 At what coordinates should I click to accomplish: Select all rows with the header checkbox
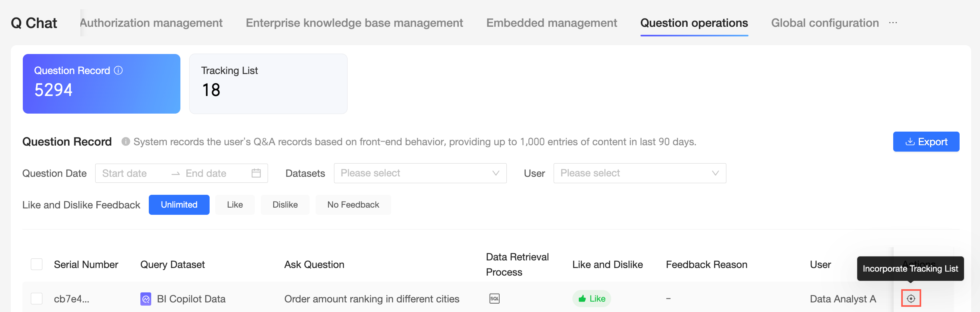37,264
